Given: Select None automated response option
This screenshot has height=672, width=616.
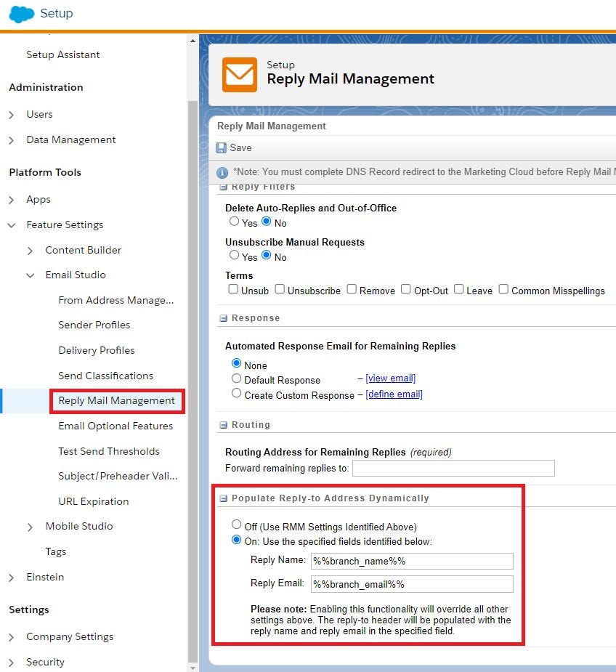Looking at the screenshot, I should click(x=236, y=363).
